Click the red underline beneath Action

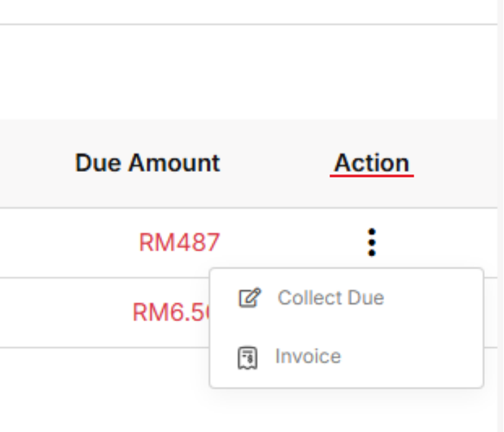pos(371,176)
